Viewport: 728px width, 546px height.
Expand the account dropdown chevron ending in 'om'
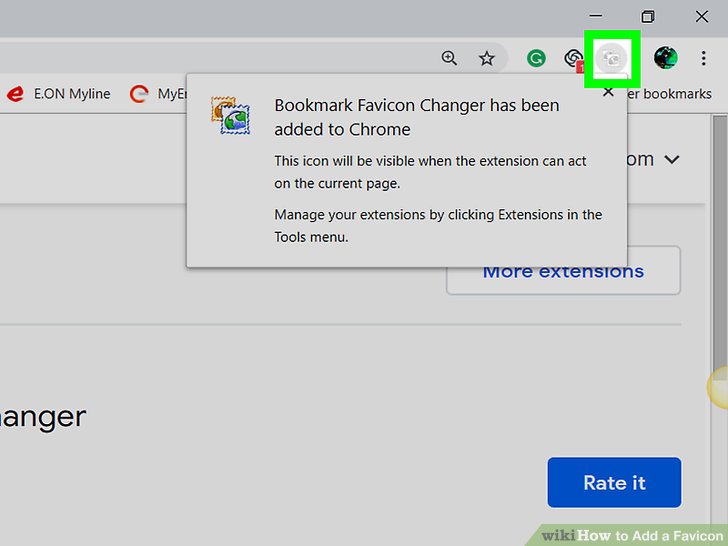671,160
